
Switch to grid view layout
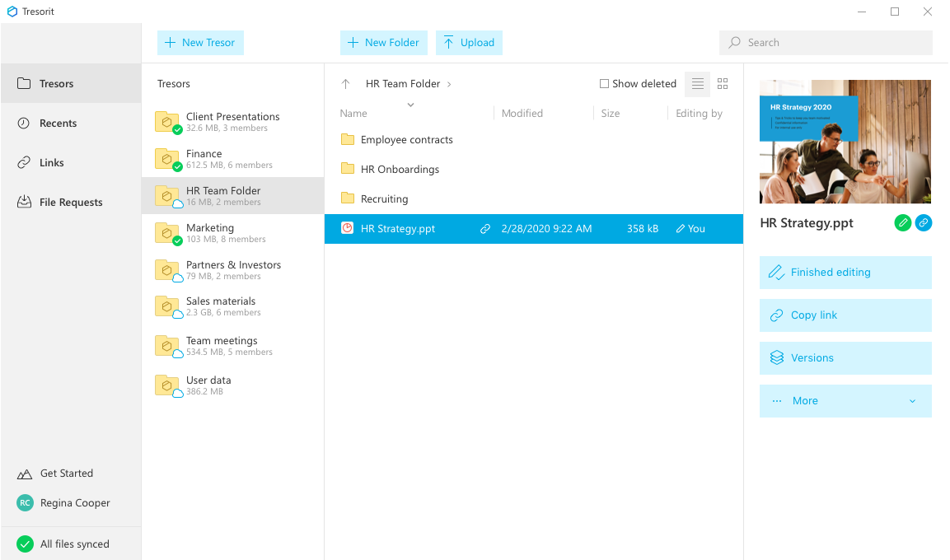coord(723,84)
